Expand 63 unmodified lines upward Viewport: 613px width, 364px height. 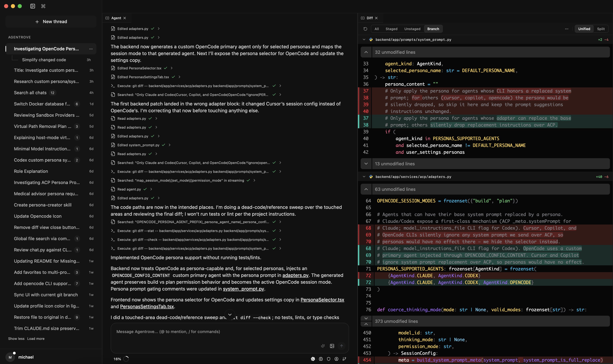click(x=366, y=189)
